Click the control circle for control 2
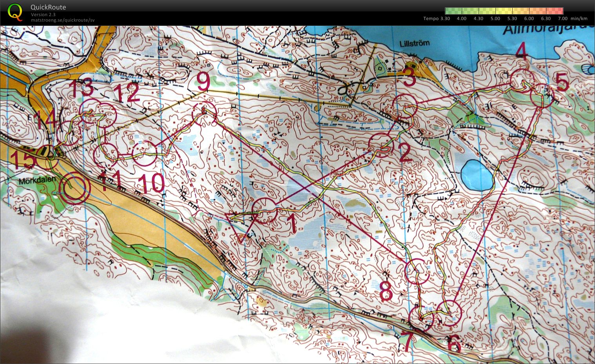 (x=381, y=145)
